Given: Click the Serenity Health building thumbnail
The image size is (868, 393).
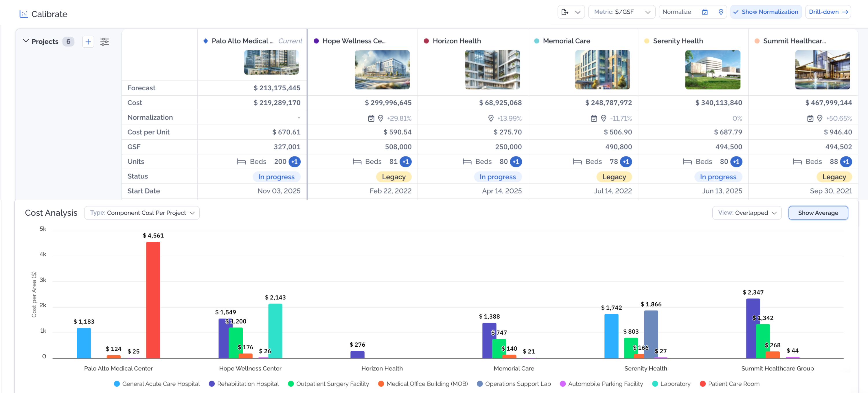Looking at the screenshot, I should coord(712,70).
